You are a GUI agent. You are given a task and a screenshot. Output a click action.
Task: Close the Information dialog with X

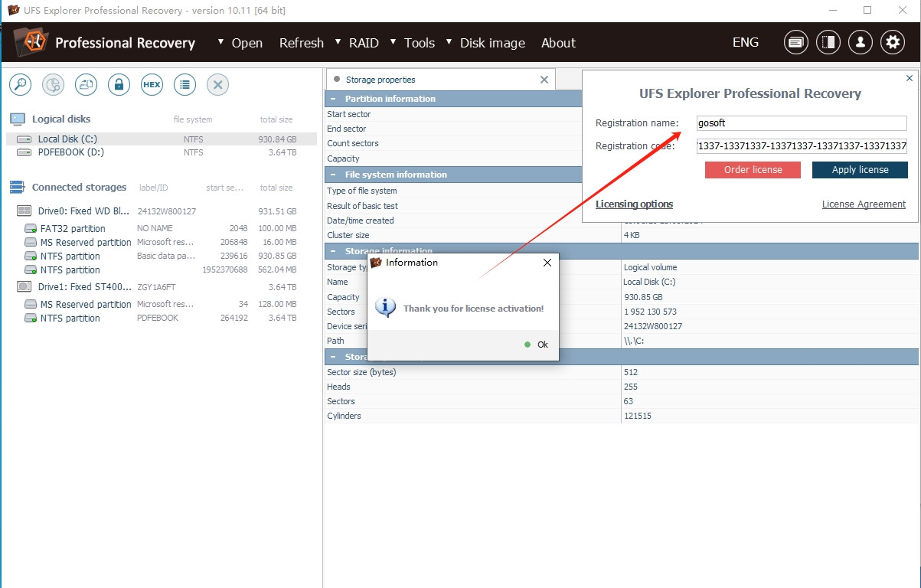pos(547,263)
